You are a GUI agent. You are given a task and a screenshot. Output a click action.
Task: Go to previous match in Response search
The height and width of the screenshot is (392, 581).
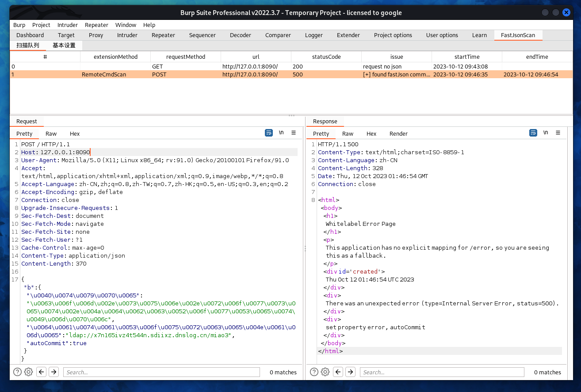[x=338, y=372]
